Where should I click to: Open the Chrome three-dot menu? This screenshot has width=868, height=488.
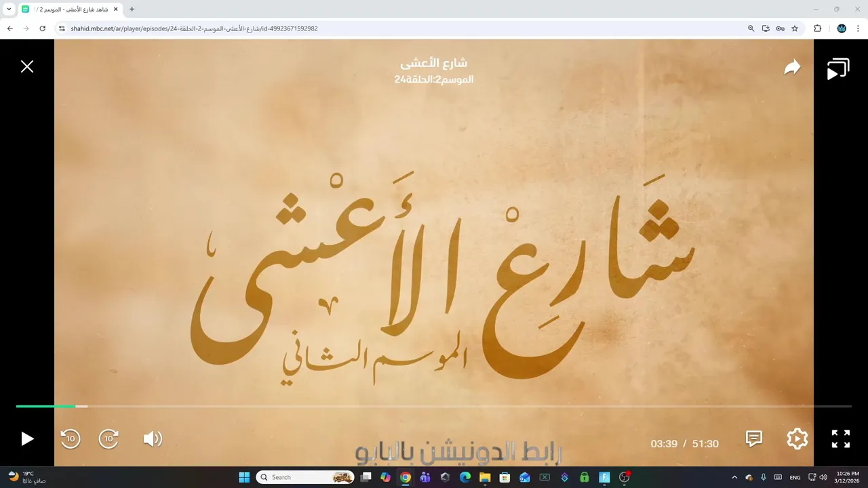(x=859, y=28)
